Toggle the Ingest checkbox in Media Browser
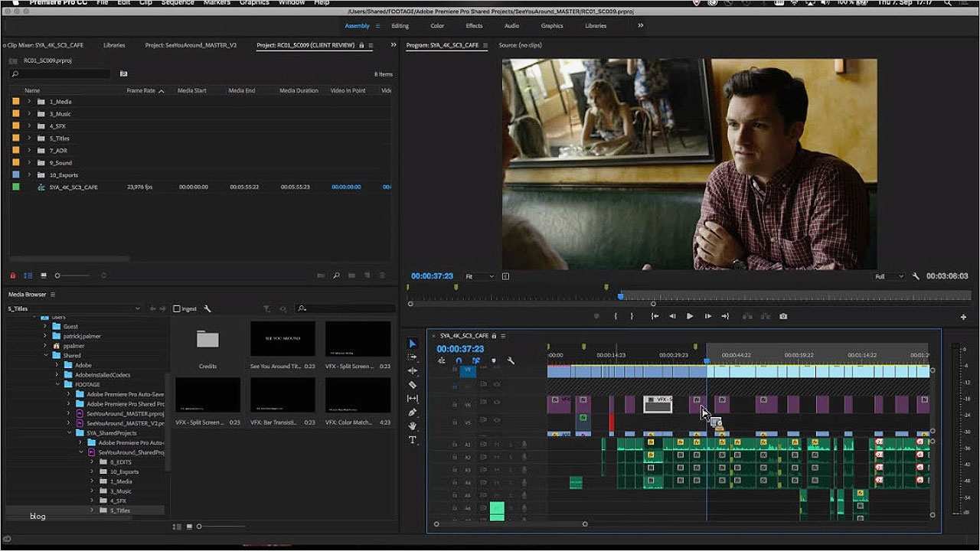The image size is (980, 551). (x=178, y=308)
